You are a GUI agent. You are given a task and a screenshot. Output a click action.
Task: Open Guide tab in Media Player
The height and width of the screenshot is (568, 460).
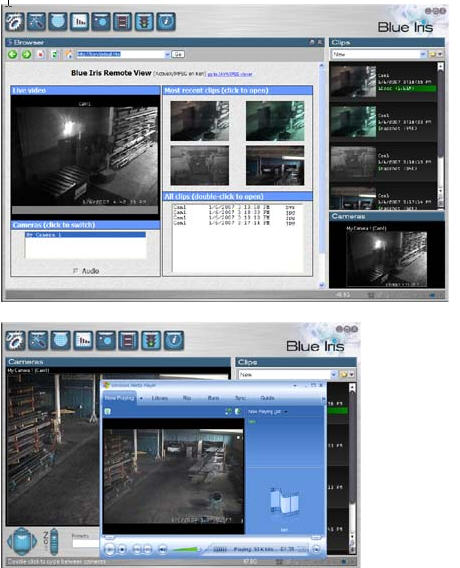[267, 398]
